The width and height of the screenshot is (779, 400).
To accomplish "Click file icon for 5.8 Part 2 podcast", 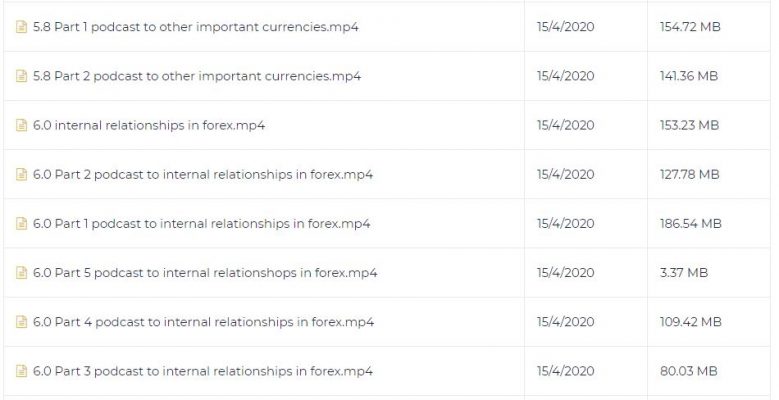I will [21, 76].
